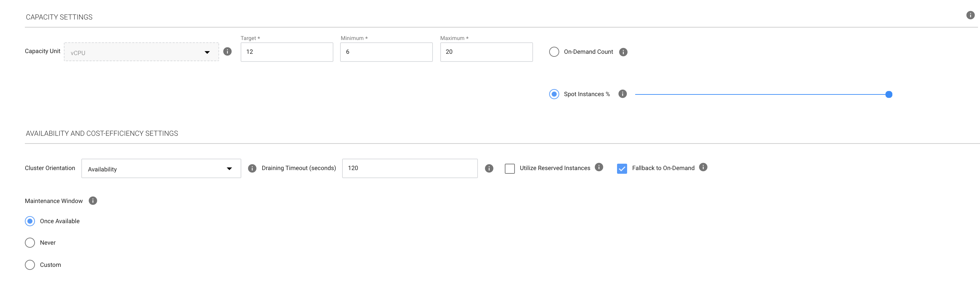The width and height of the screenshot is (980, 283).
Task: Click info icon next to Capacity Unit dropdown
Action: (x=227, y=51)
